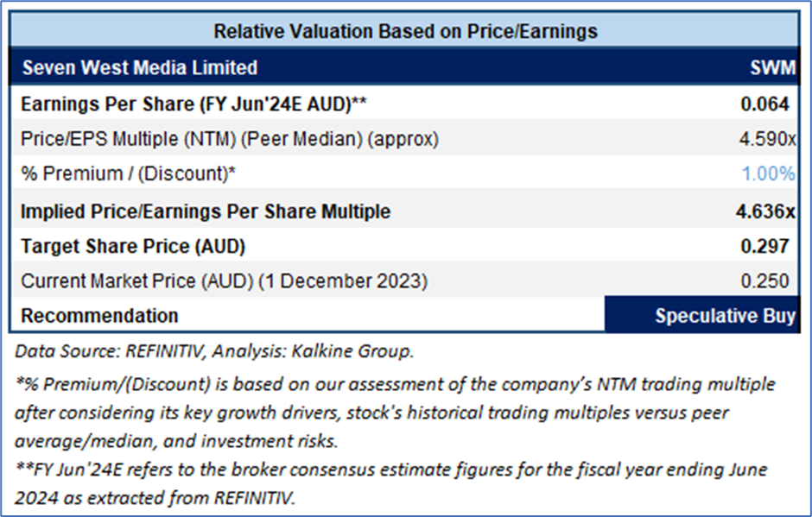Click the 0.250 current market price value
The width and height of the screenshot is (812, 517).
coord(765,281)
